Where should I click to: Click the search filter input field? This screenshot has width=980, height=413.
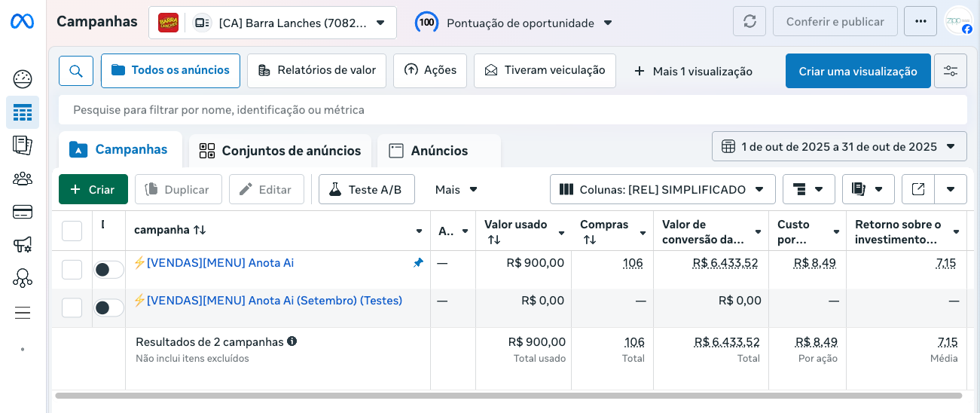point(512,110)
